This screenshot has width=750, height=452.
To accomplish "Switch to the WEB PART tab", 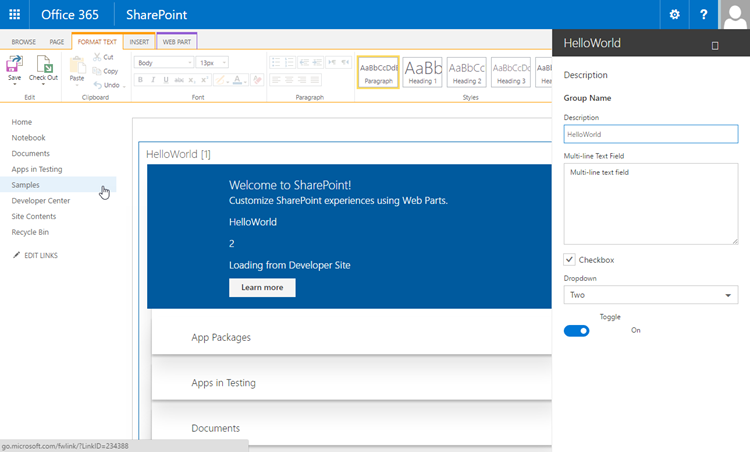I will tap(176, 42).
